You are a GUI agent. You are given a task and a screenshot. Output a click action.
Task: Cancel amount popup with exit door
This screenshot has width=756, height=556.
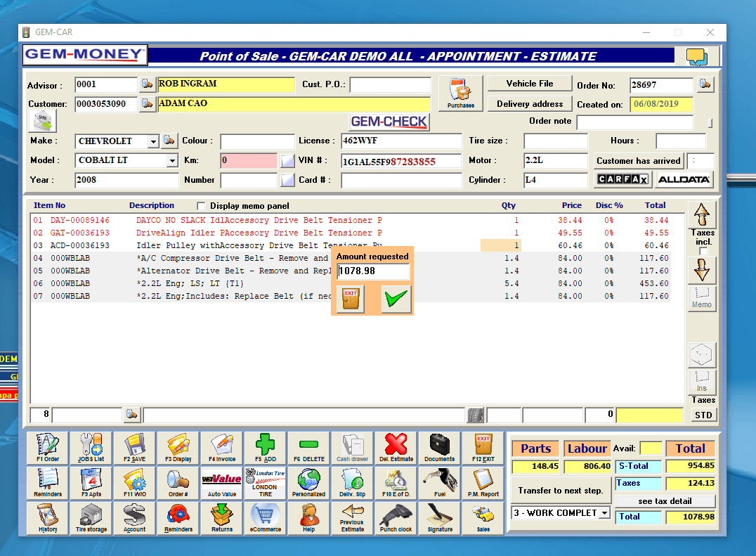pyautogui.click(x=351, y=299)
